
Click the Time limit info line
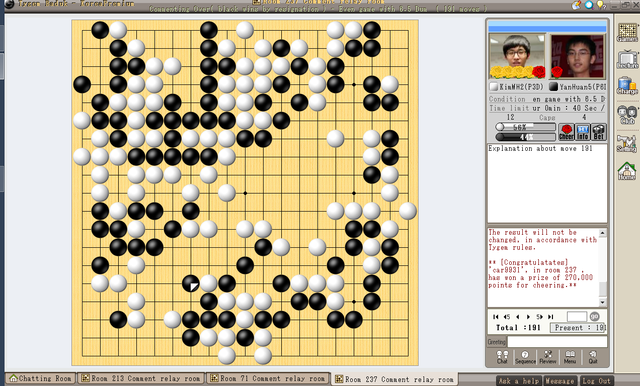547,108
